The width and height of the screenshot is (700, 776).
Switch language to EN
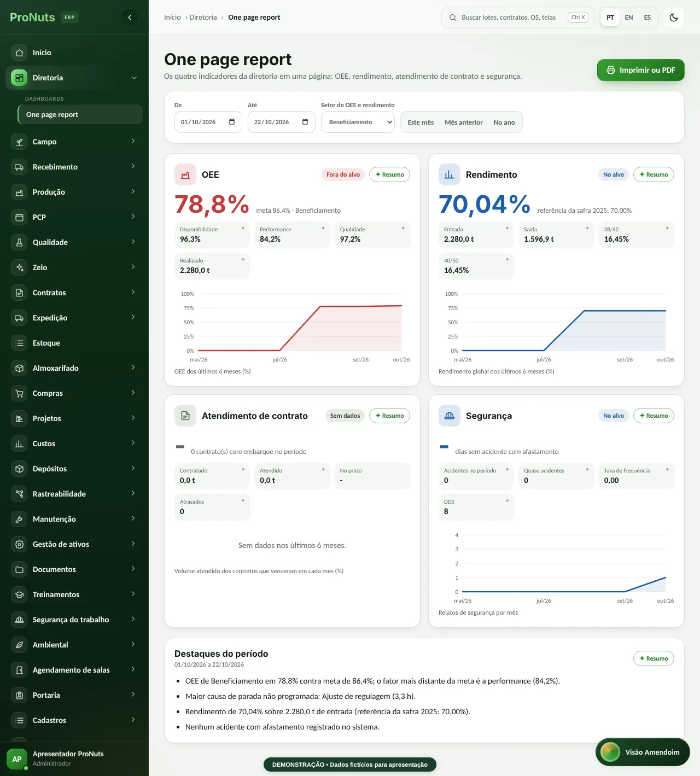(629, 17)
